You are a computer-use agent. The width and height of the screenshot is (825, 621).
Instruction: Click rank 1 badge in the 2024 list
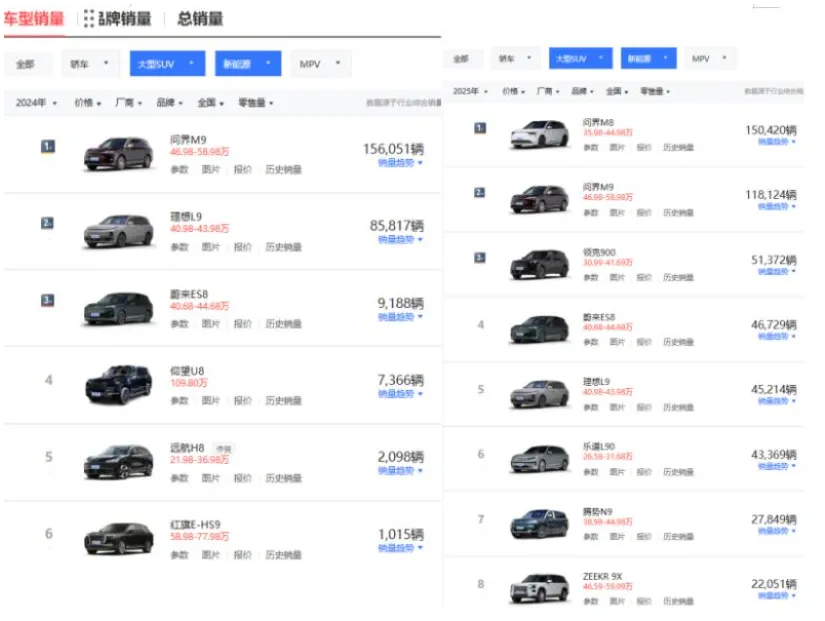coord(48,146)
